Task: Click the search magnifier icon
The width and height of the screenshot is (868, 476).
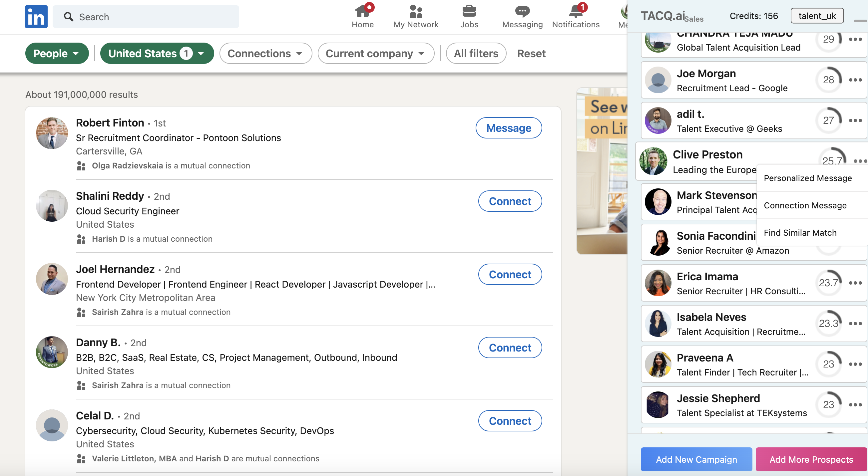Action: (x=68, y=17)
